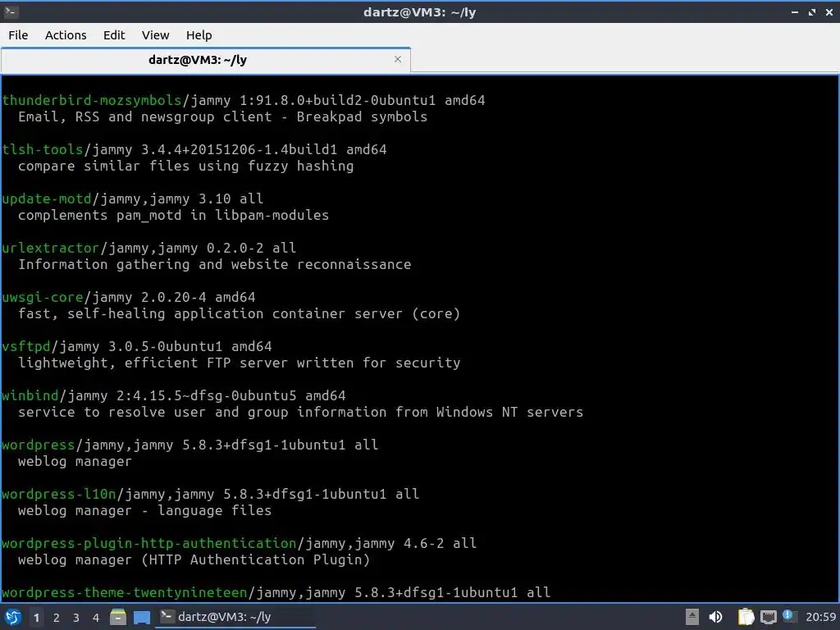Screen dimensions: 840x630
Task: Click the text 'weblog manager (HTTP Authentication Plugin)'
Action: pyautogui.click(x=194, y=560)
